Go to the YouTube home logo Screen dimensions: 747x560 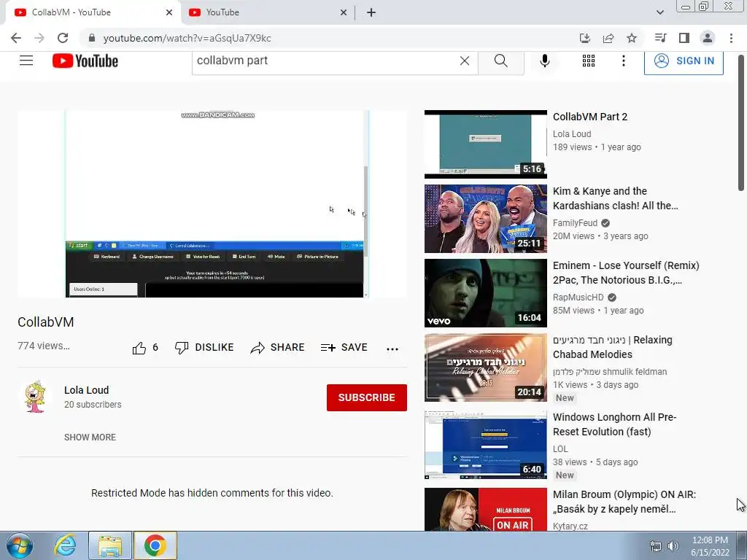[85, 61]
